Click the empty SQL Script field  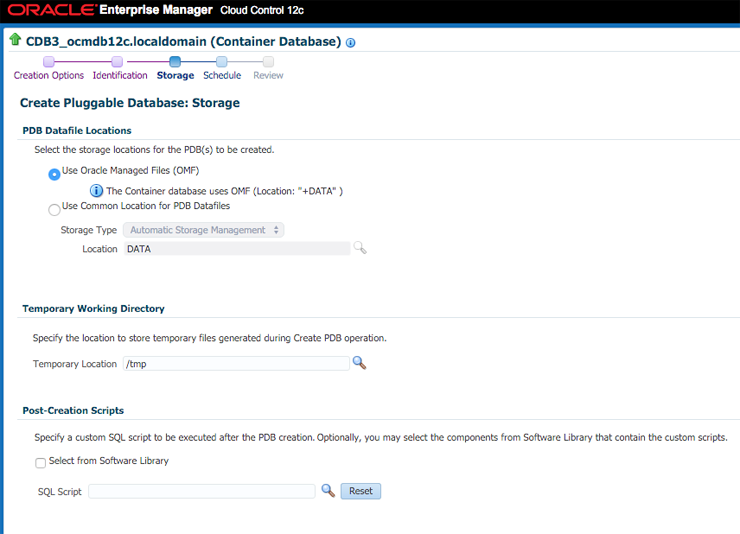(x=202, y=491)
